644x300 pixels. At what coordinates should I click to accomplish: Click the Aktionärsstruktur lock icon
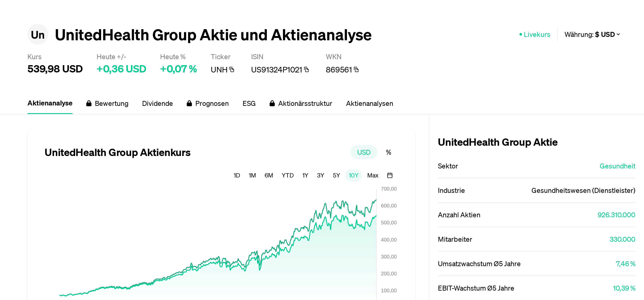click(x=272, y=103)
